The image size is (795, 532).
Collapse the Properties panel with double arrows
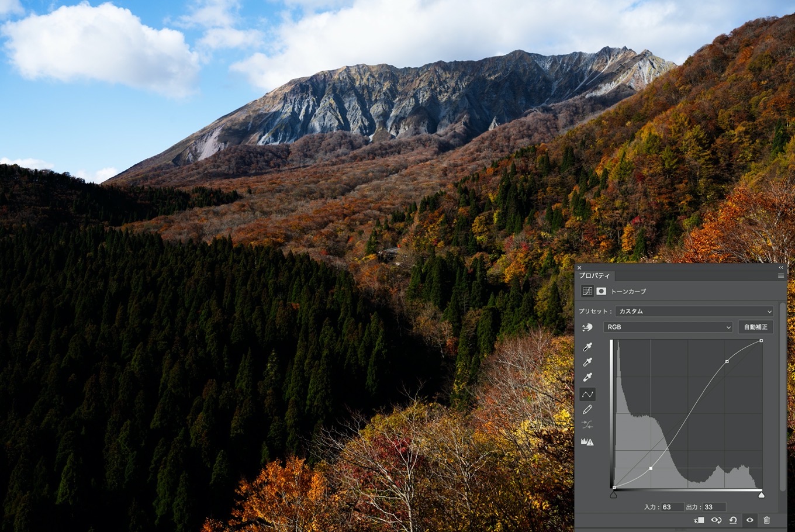coord(780,267)
